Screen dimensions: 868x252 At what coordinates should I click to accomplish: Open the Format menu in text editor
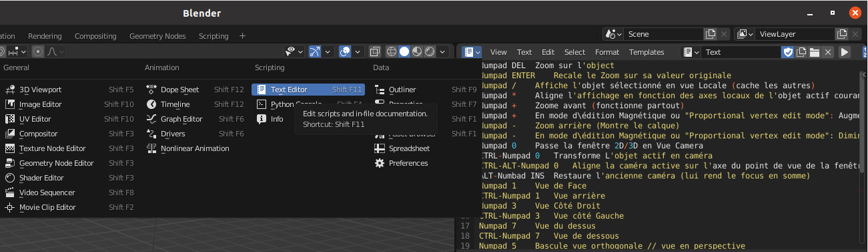(607, 52)
